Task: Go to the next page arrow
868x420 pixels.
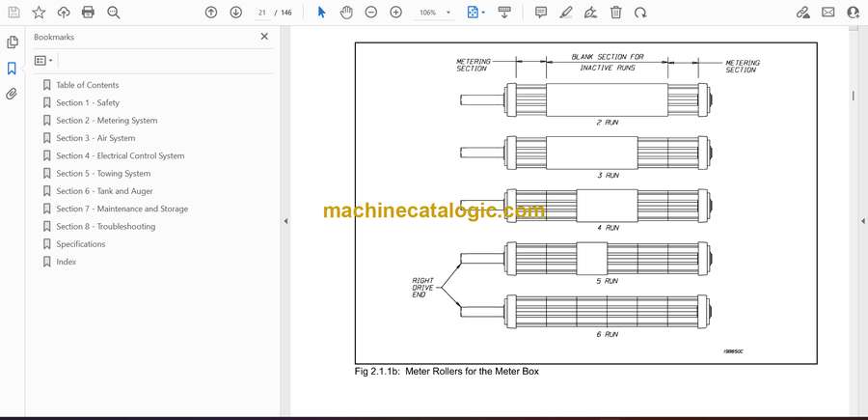Action: pyautogui.click(x=236, y=13)
